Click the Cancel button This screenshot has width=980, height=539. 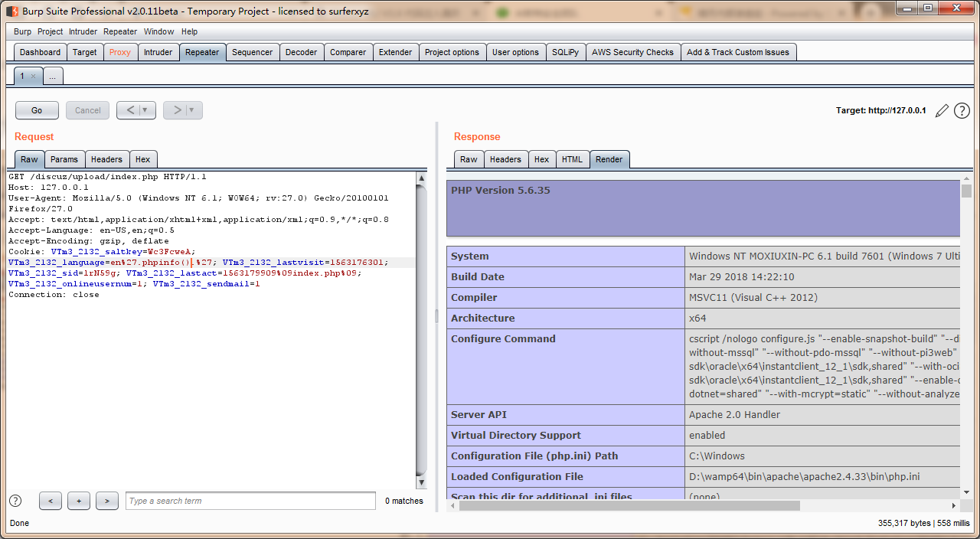coord(88,110)
